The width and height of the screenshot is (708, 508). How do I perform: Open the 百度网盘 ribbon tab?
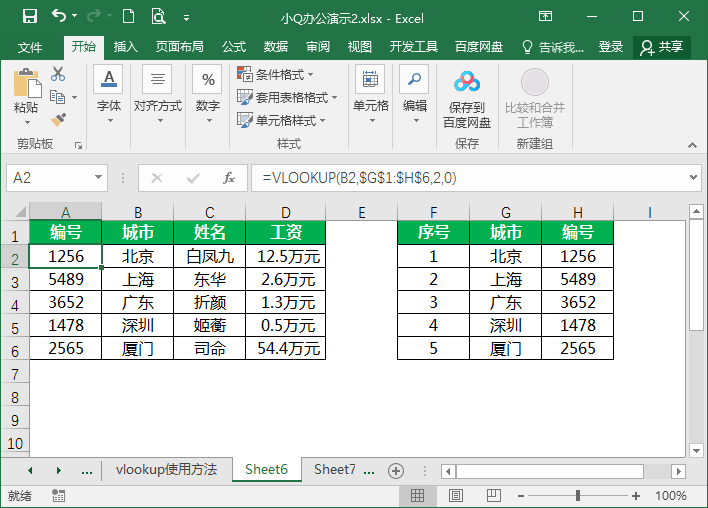(479, 47)
